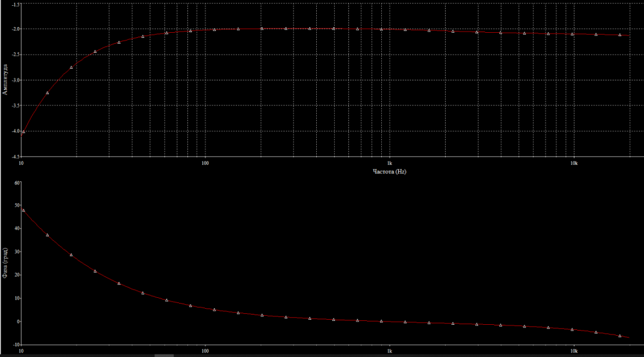This screenshot has width=644, height=357.
Task: Click the 60 tick on phase axis
Action: [17, 183]
